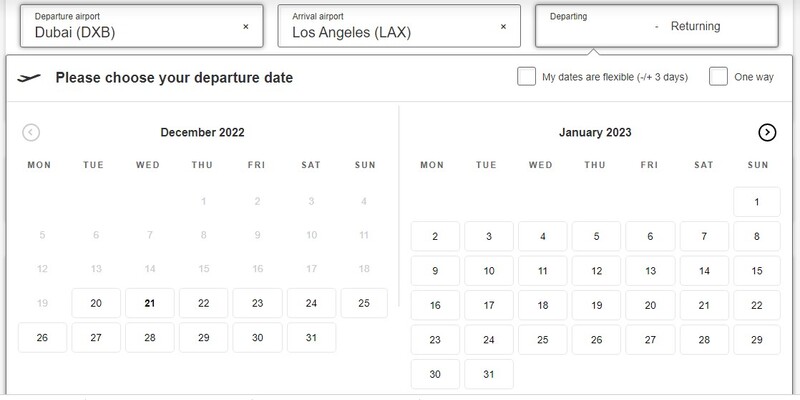
Task: Clear the Dubai departure airport field
Action: pos(246,27)
